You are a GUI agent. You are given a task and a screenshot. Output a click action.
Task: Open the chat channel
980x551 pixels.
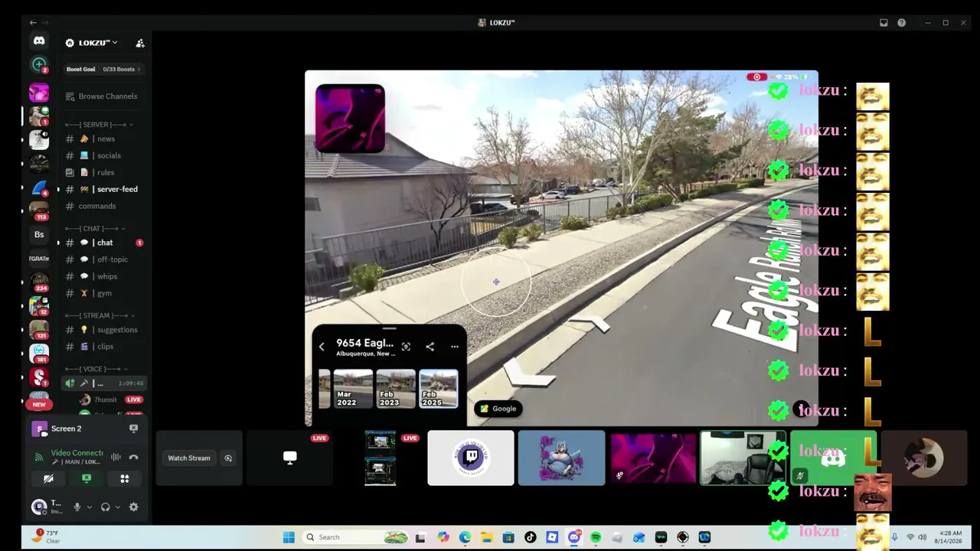[x=103, y=243]
